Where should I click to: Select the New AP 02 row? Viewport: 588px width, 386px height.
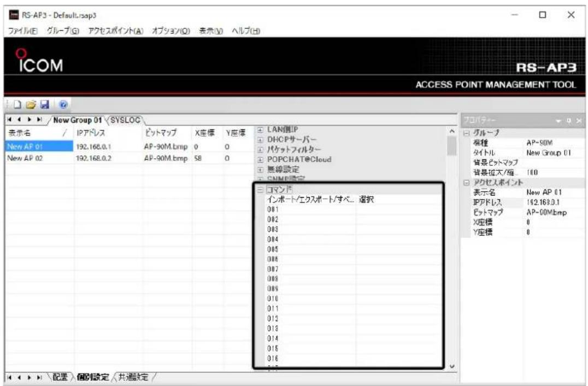127,158
